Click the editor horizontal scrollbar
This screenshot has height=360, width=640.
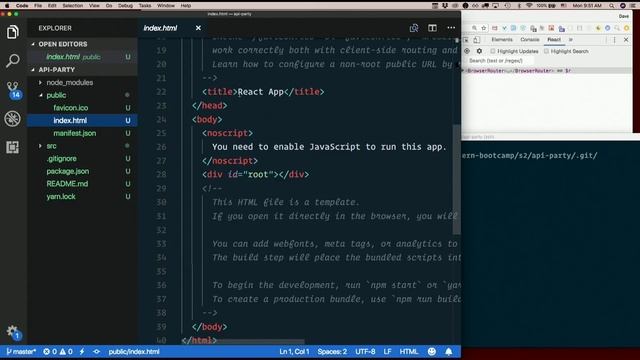click(x=260, y=341)
